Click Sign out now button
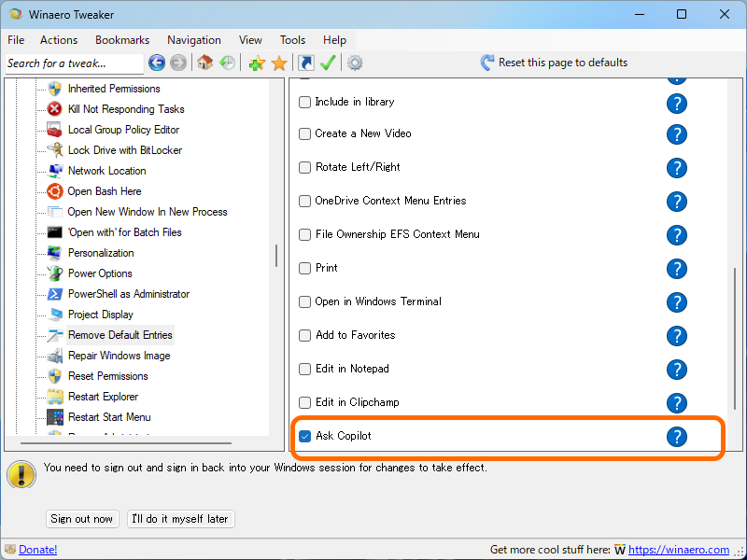This screenshot has width=747, height=560. [81, 519]
